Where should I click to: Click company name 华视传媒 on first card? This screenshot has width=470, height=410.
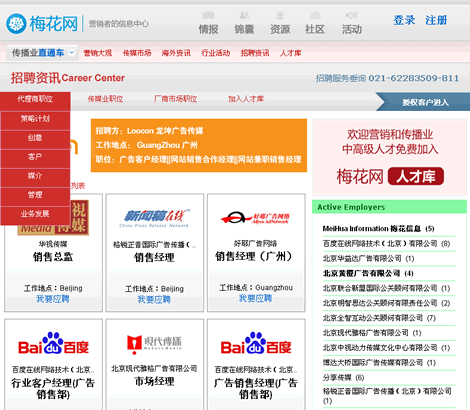(x=53, y=244)
